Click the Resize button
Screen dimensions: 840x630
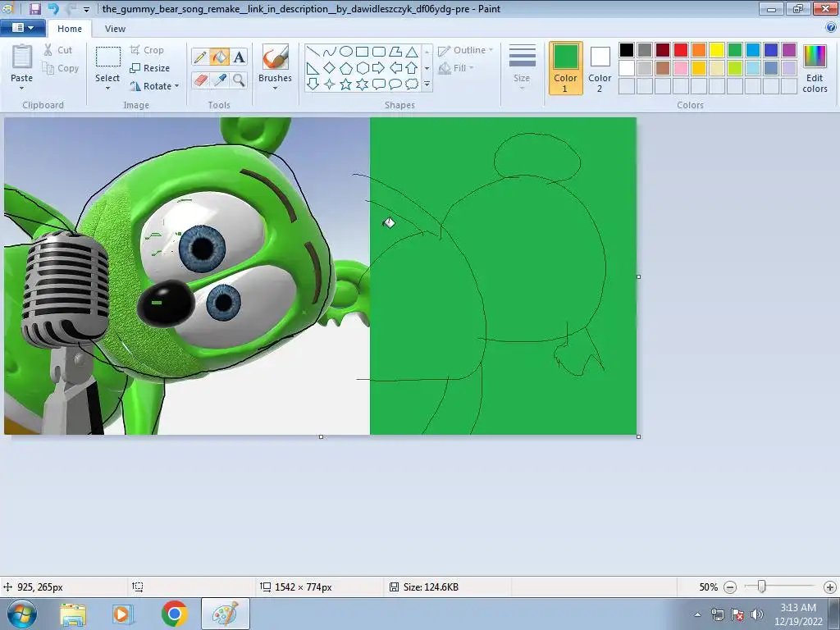point(150,68)
